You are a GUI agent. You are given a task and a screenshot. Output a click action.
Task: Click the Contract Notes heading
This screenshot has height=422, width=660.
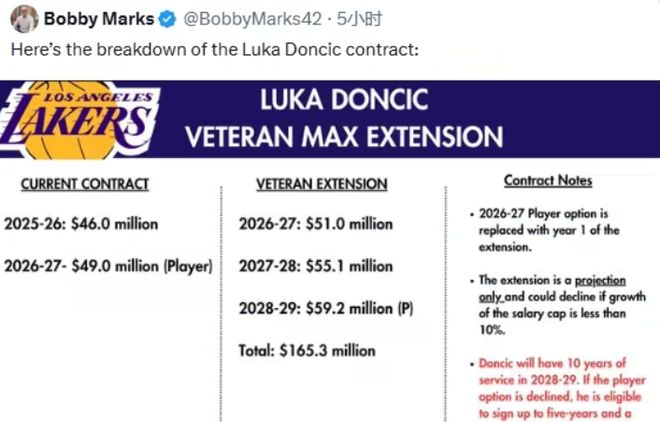tap(548, 180)
